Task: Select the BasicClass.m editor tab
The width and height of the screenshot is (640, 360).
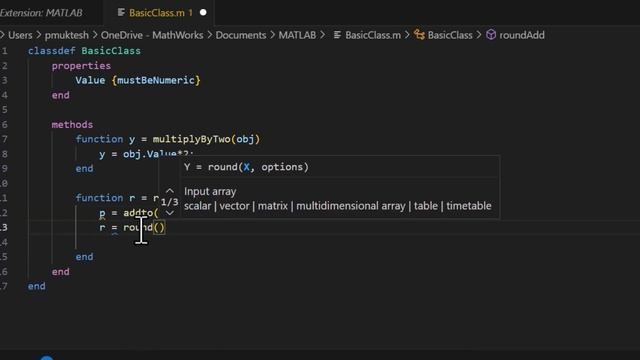Action: [x=159, y=13]
